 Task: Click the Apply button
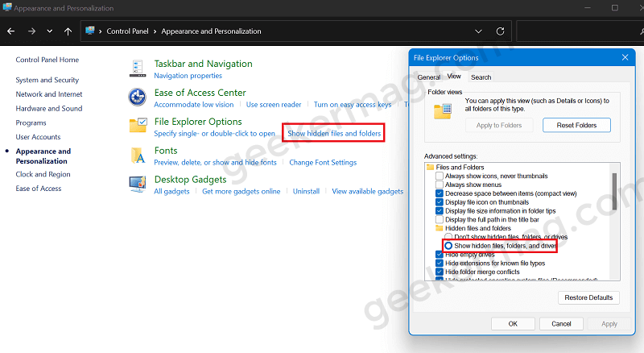(609, 324)
